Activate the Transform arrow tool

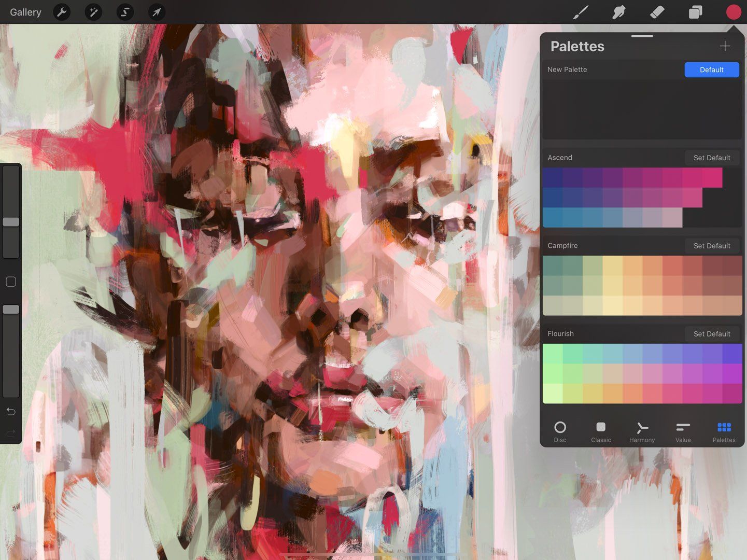click(157, 12)
